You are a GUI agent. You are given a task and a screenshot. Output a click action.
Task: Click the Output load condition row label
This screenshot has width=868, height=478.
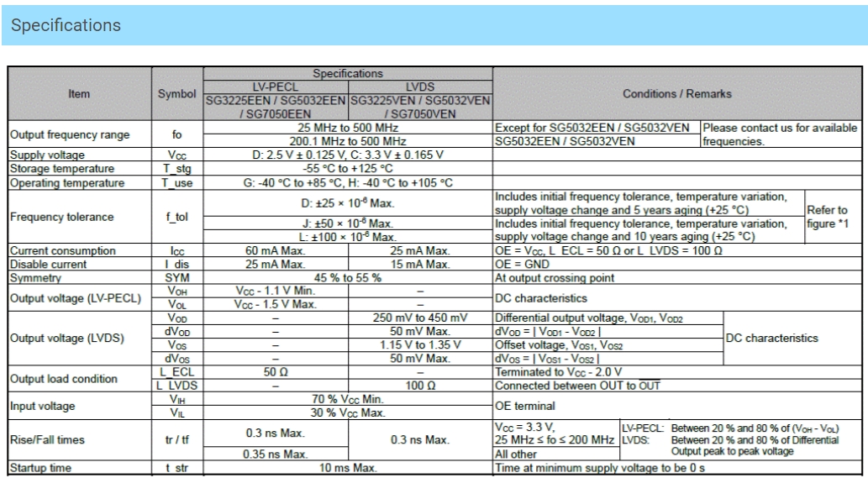coord(64,379)
